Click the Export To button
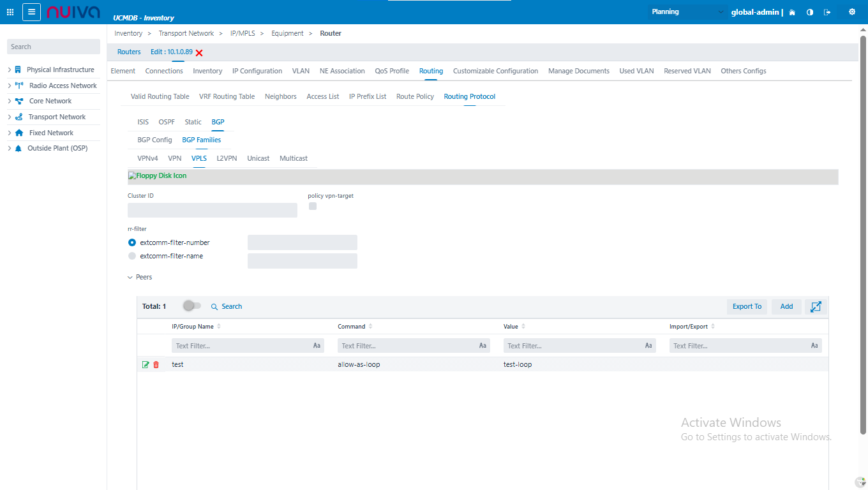The image size is (868, 490). (x=747, y=306)
